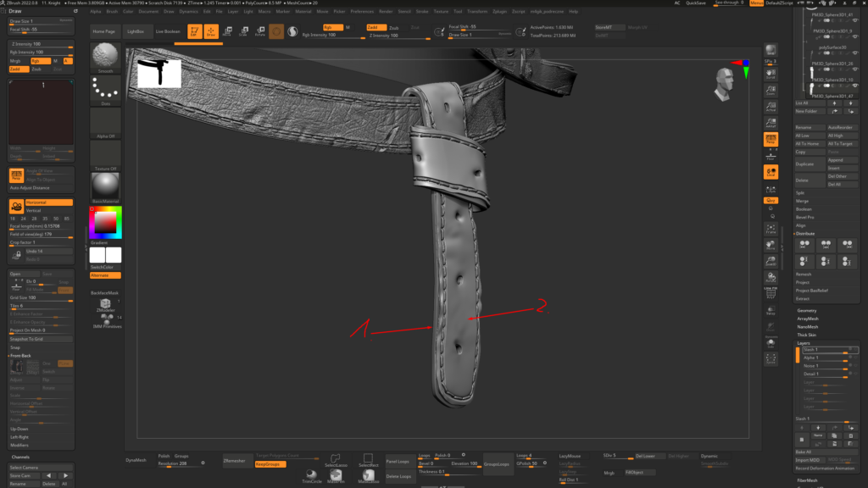Toggle Zadd in top toolbar
868x488 pixels.
[x=376, y=27]
